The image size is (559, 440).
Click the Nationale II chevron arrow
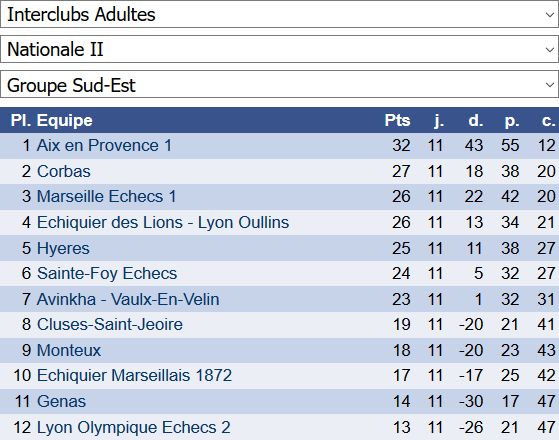tap(549, 50)
